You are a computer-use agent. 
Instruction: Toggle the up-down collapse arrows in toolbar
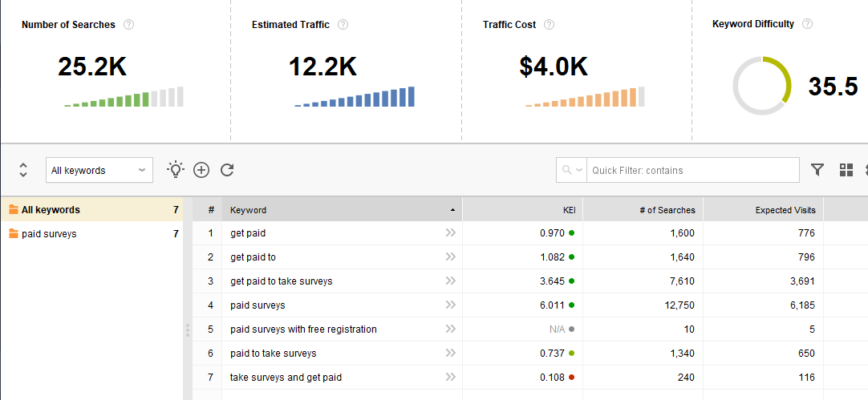[x=23, y=170]
